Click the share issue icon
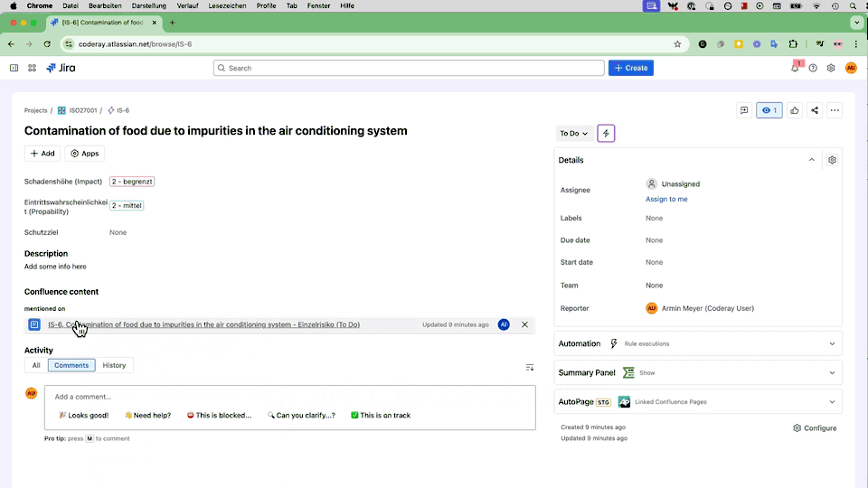The width and height of the screenshot is (868, 488). [815, 110]
